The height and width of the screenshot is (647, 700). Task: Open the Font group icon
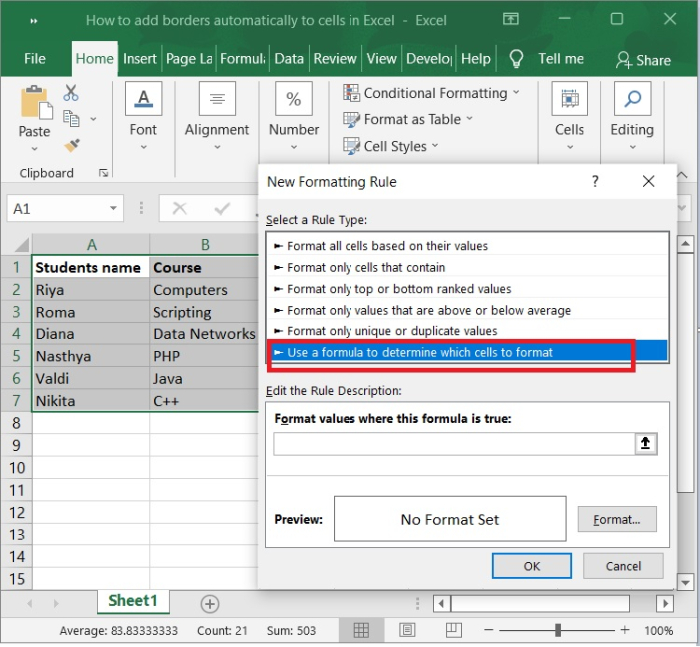pos(143,100)
